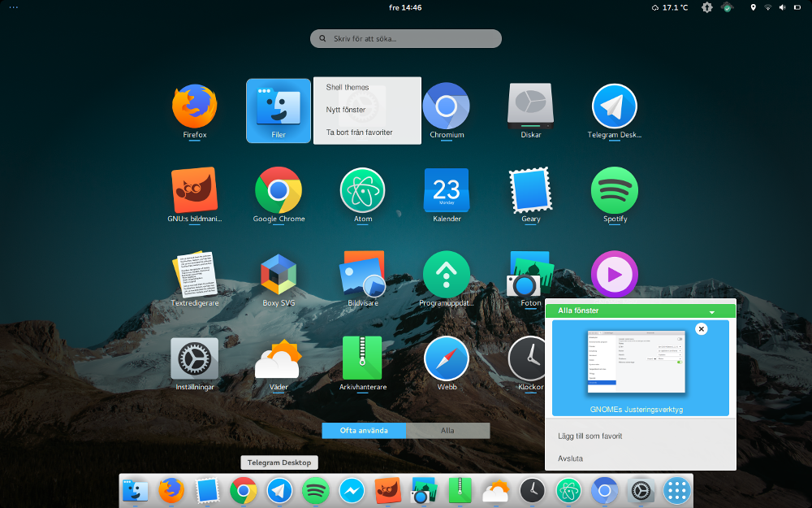Open the Diskar disk utility

(531, 111)
